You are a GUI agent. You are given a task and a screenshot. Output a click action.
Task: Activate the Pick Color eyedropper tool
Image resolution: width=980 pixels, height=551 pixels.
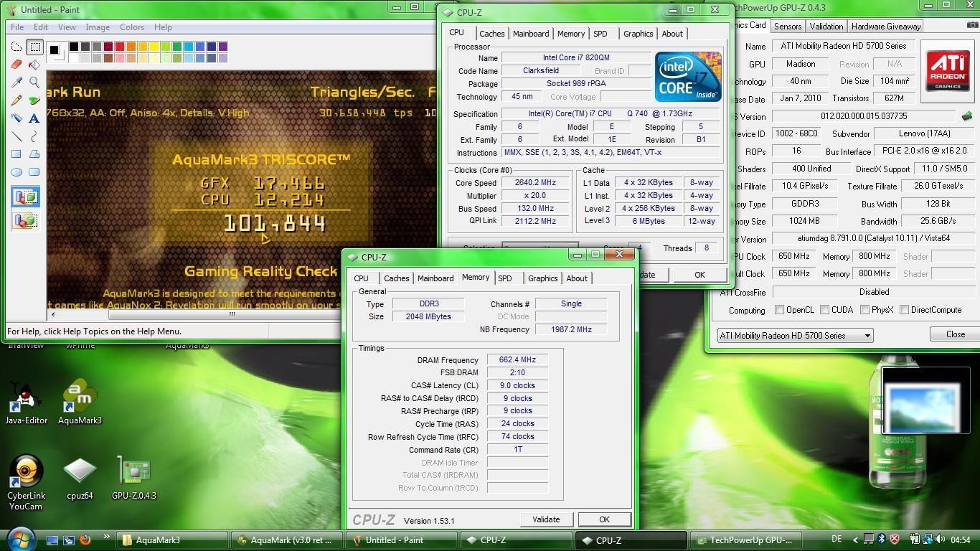(x=17, y=83)
